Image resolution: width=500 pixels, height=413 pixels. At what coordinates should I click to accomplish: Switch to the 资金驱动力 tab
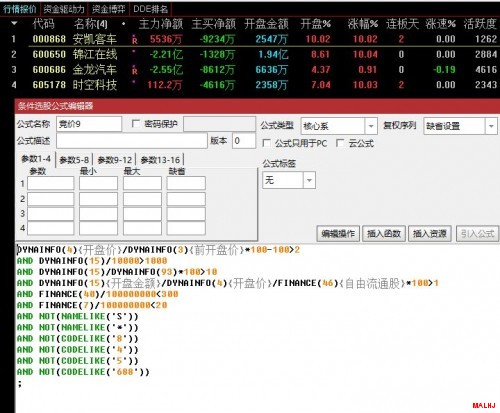coord(64,9)
